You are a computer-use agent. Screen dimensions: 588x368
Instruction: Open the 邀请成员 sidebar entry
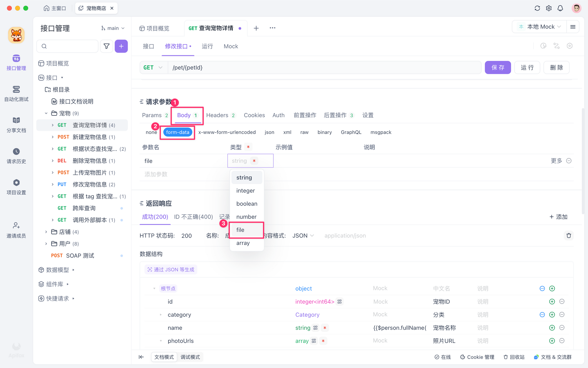16,230
